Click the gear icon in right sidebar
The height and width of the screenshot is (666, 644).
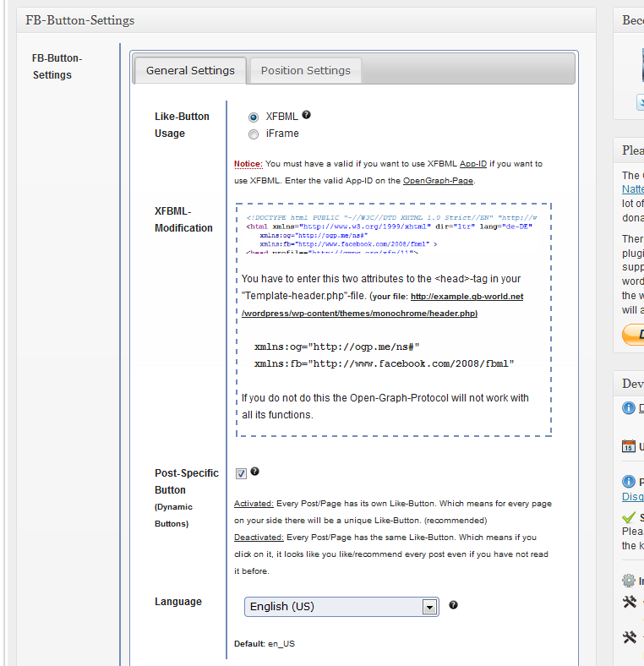pyautogui.click(x=628, y=581)
